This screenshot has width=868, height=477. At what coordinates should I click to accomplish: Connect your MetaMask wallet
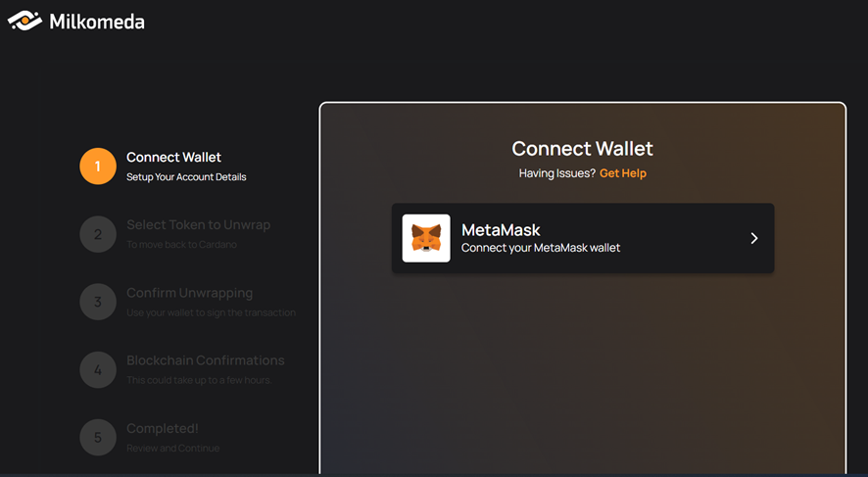(x=583, y=238)
